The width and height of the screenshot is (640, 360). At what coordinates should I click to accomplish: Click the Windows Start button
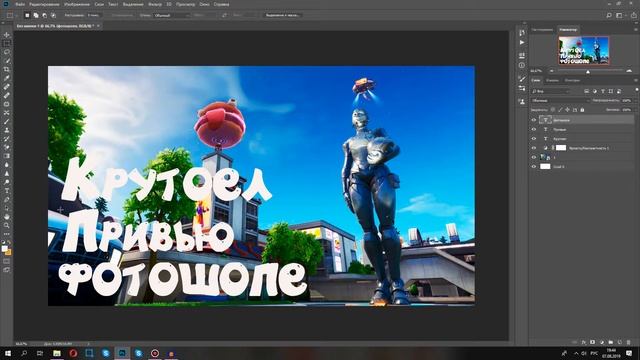click(8, 353)
